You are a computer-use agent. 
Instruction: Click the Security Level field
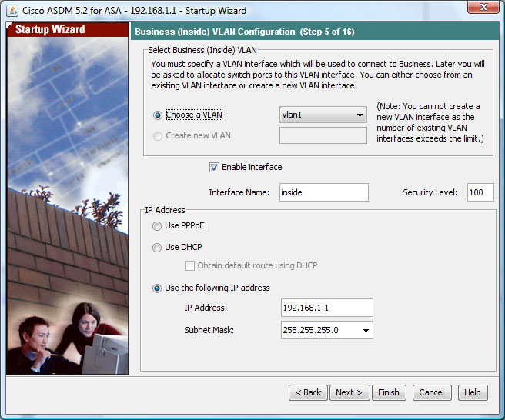(x=480, y=192)
